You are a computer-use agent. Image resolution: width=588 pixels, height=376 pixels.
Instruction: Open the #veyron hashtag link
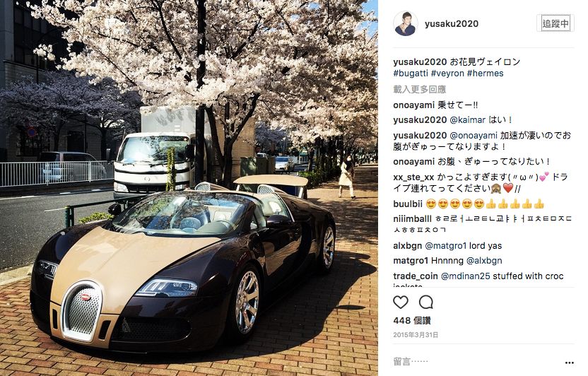[x=447, y=73]
